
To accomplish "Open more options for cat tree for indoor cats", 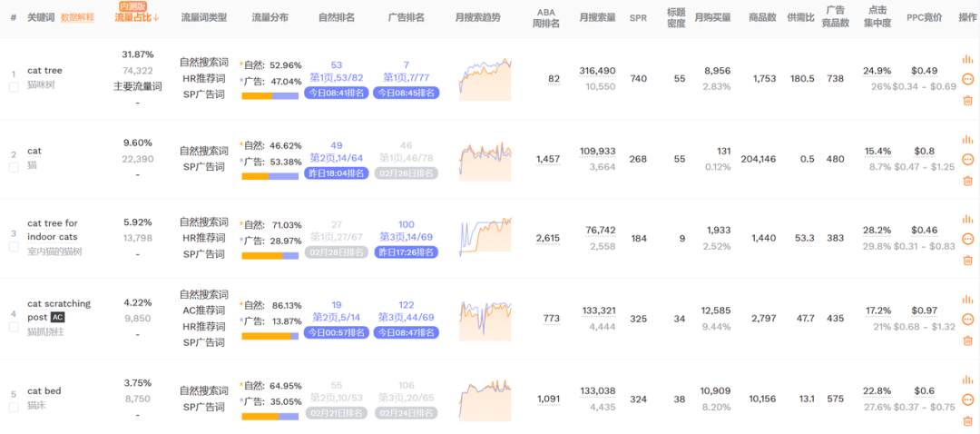I will click(967, 240).
